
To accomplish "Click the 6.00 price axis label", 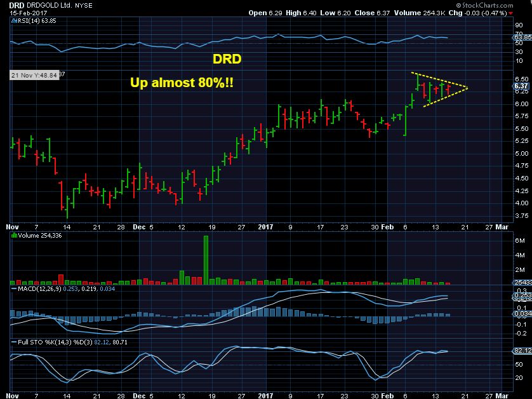I will pos(521,104).
